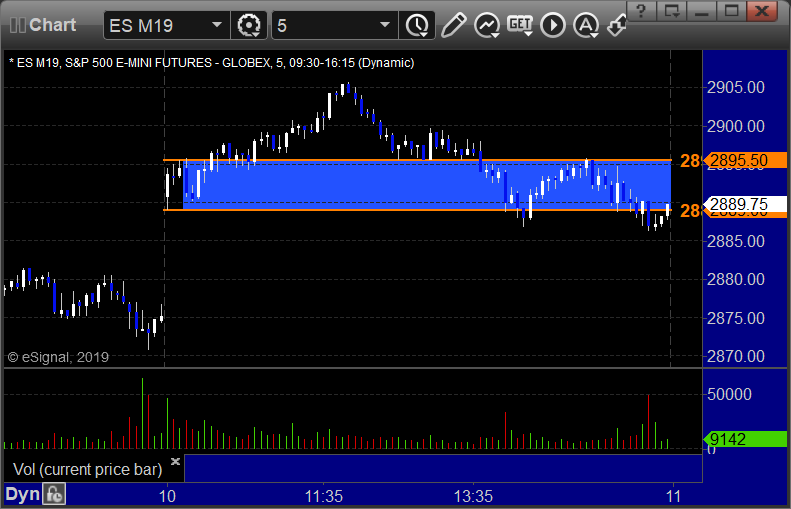Click the 2875.00 price axis label
This screenshot has width=791, height=509.
pyautogui.click(x=736, y=318)
